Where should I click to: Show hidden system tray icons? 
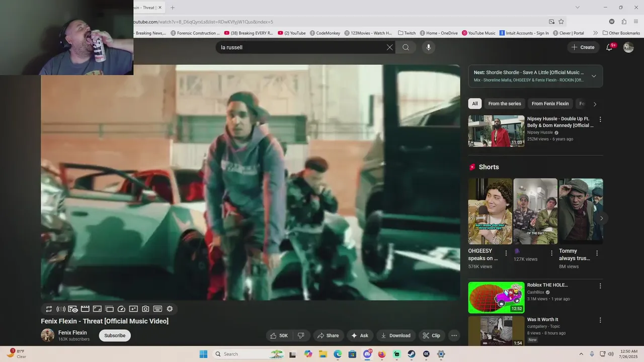pyautogui.click(x=581, y=354)
